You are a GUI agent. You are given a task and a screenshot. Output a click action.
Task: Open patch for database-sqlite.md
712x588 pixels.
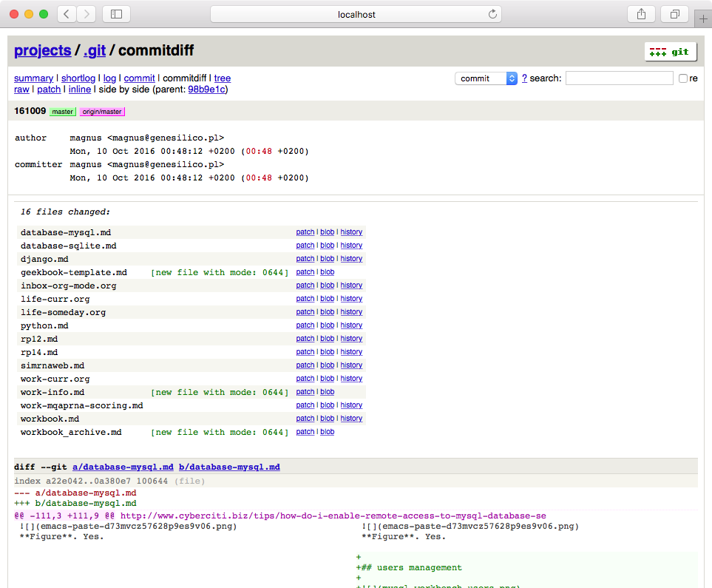[x=305, y=246]
